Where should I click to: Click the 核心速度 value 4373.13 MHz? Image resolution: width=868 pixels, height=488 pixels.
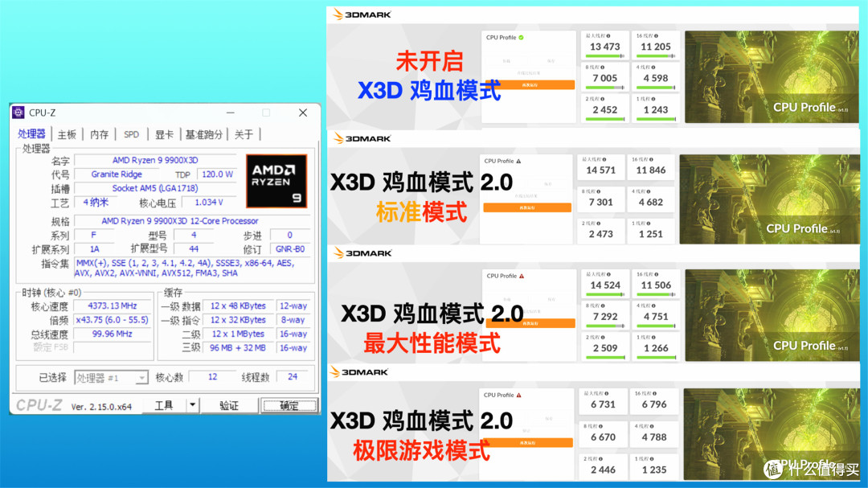pos(113,306)
